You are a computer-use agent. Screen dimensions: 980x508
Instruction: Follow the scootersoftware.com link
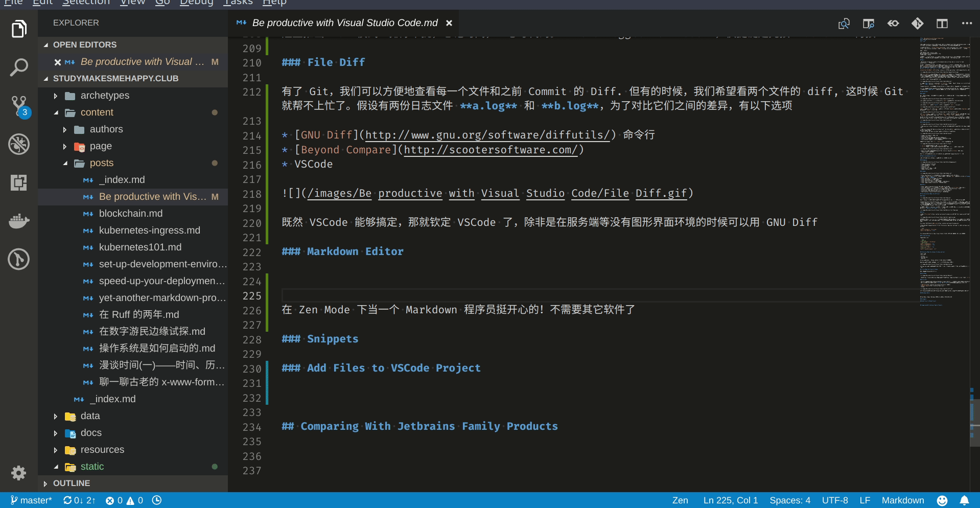[x=491, y=150]
